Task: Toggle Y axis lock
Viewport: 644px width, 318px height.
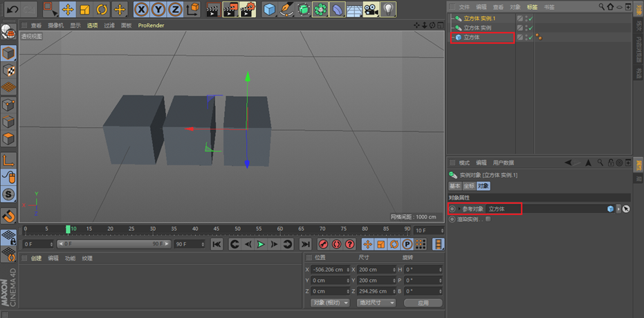Action: [x=158, y=9]
